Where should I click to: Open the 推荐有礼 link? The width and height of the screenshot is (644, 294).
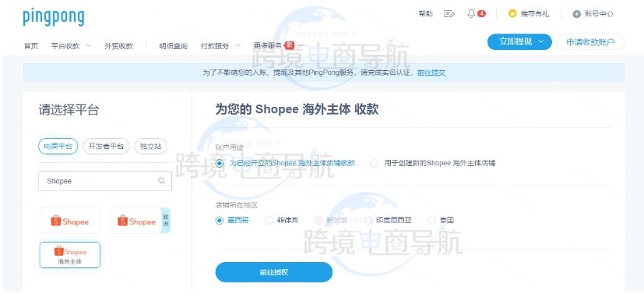[x=535, y=14]
